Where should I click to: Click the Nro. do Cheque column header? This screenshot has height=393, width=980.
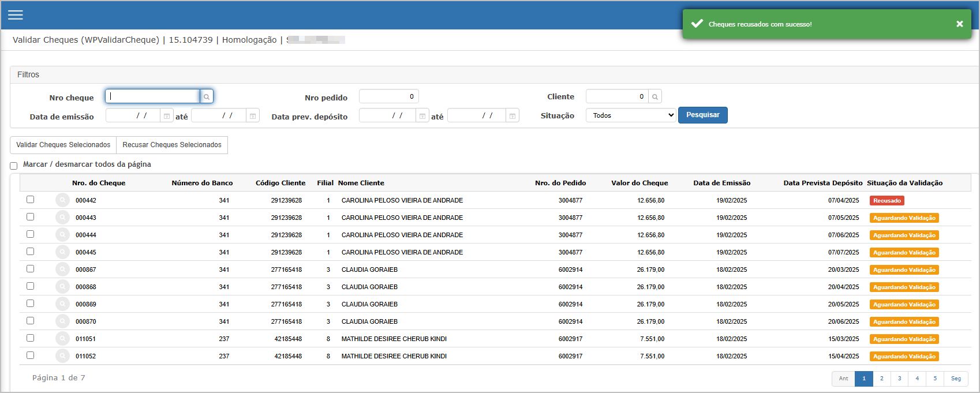(x=99, y=183)
